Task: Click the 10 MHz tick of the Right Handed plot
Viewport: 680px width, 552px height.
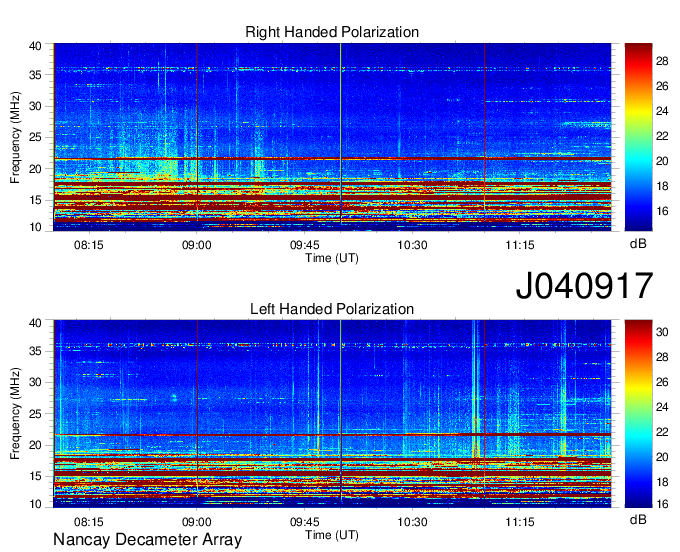Action: [36, 227]
